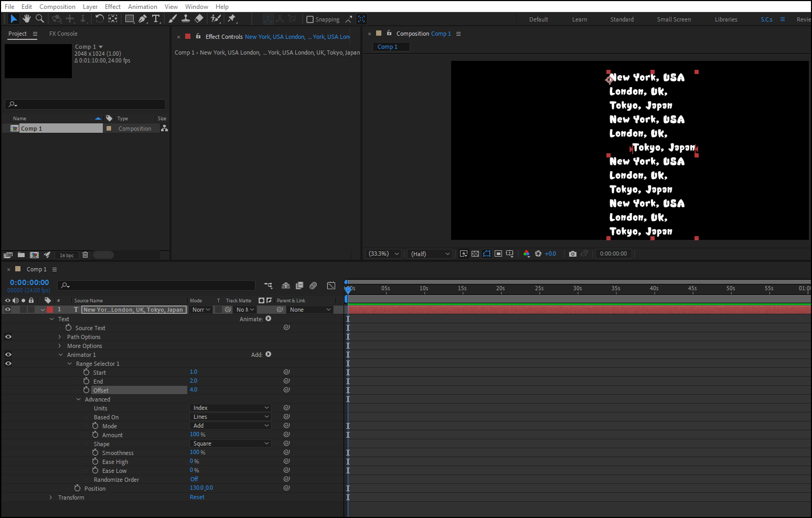The width and height of the screenshot is (812, 518).
Task: Lock the New York text layer
Action: pos(31,309)
